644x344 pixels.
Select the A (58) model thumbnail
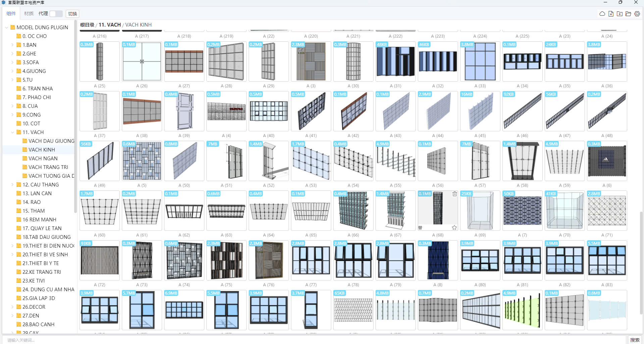[x=522, y=161]
